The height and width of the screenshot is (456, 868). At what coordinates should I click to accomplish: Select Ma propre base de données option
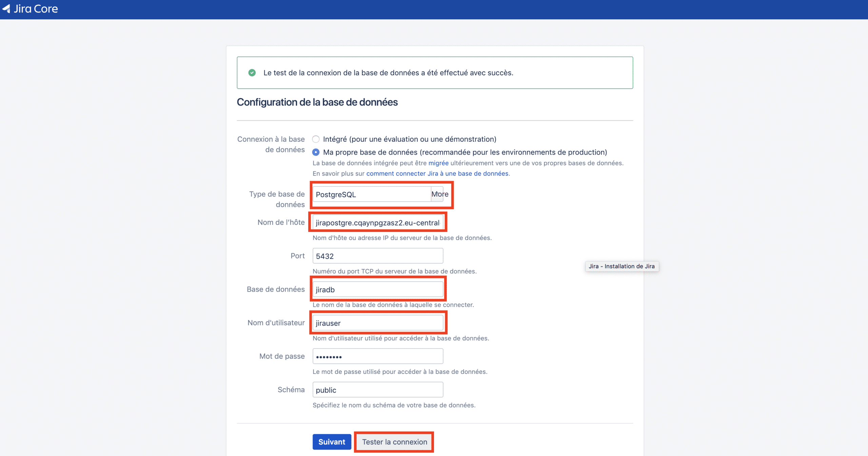pos(316,152)
